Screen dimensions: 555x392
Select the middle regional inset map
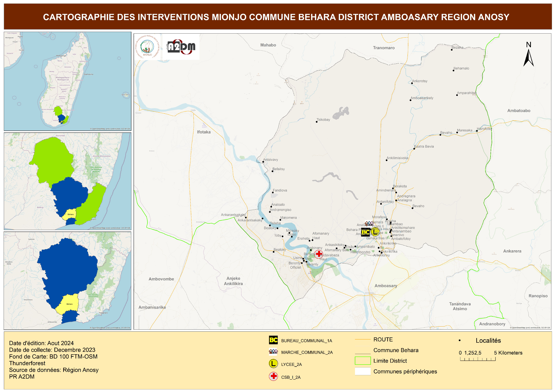68,181
